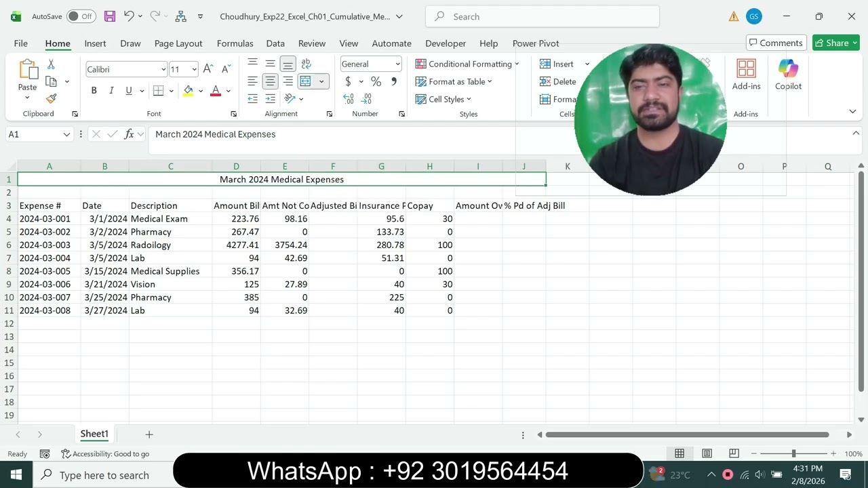Apply percent style format

coord(376,81)
